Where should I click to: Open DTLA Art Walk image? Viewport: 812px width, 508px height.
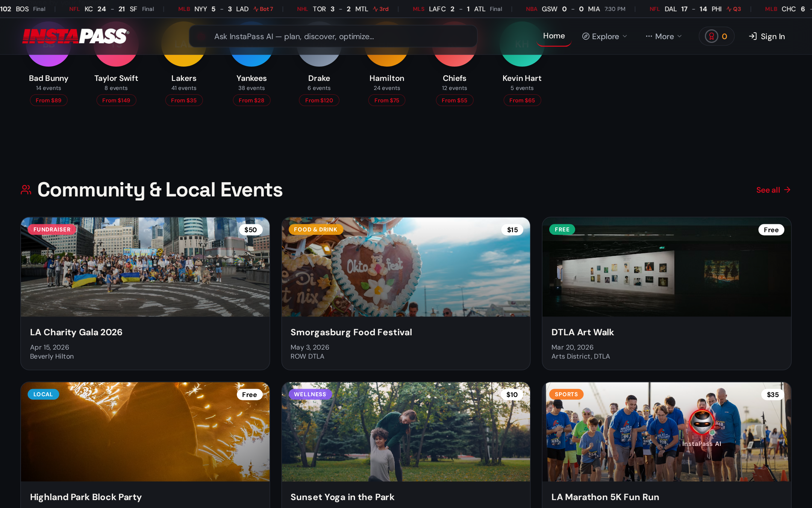click(x=667, y=267)
